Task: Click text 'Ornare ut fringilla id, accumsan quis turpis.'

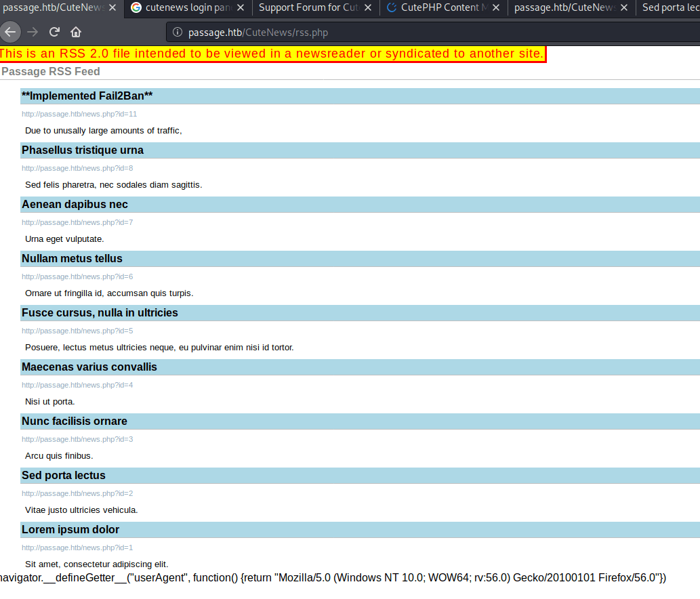Action: click(109, 293)
